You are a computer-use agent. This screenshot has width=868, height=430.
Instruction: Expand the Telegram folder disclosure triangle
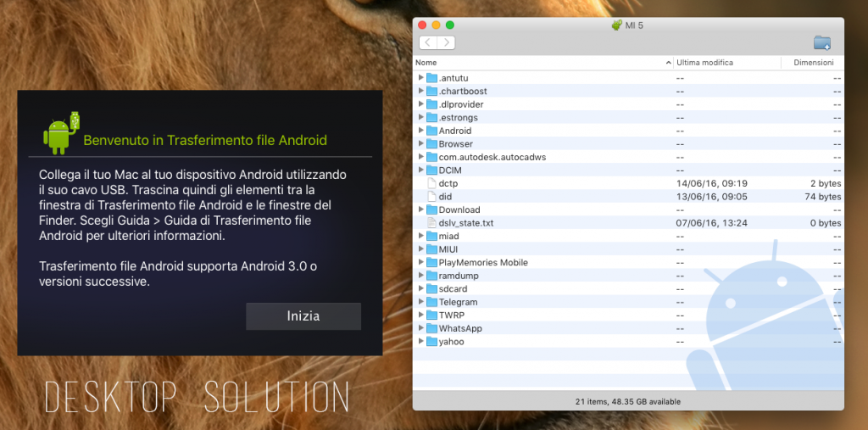click(x=421, y=302)
